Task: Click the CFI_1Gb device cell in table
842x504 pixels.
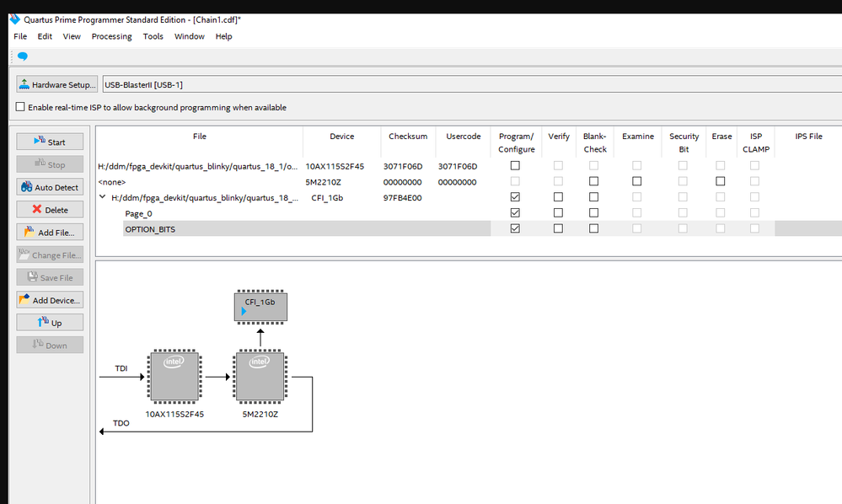Action: click(327, 198)
